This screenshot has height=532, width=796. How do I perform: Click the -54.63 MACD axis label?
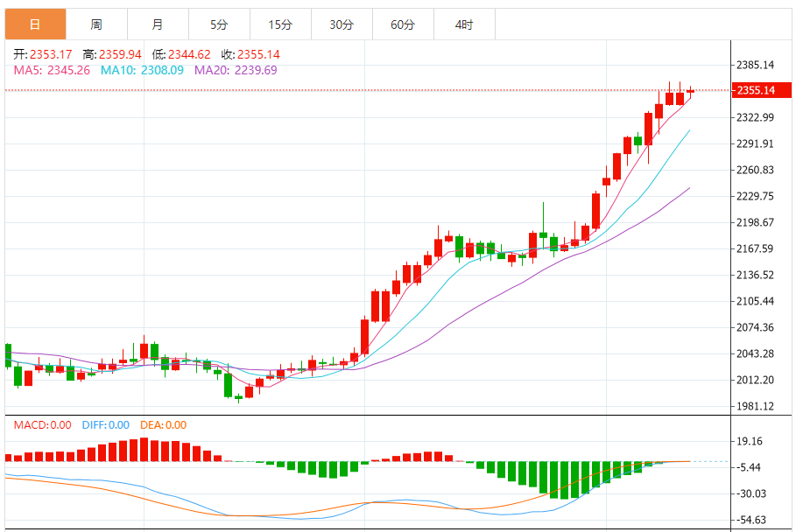[750, 520]
